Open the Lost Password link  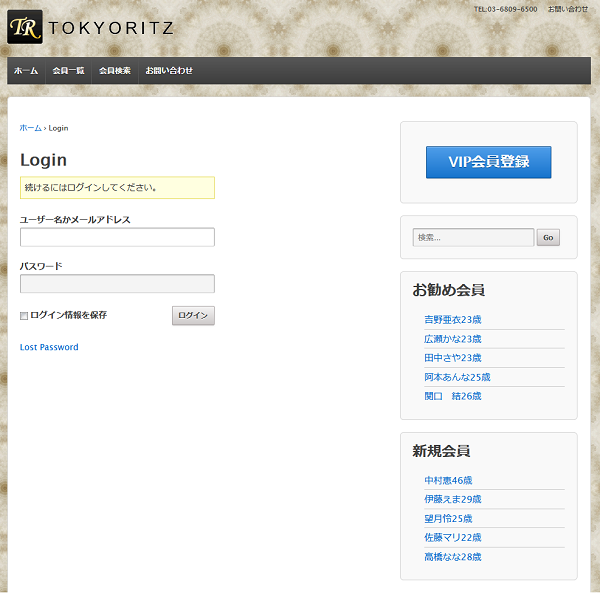point(49,347)
